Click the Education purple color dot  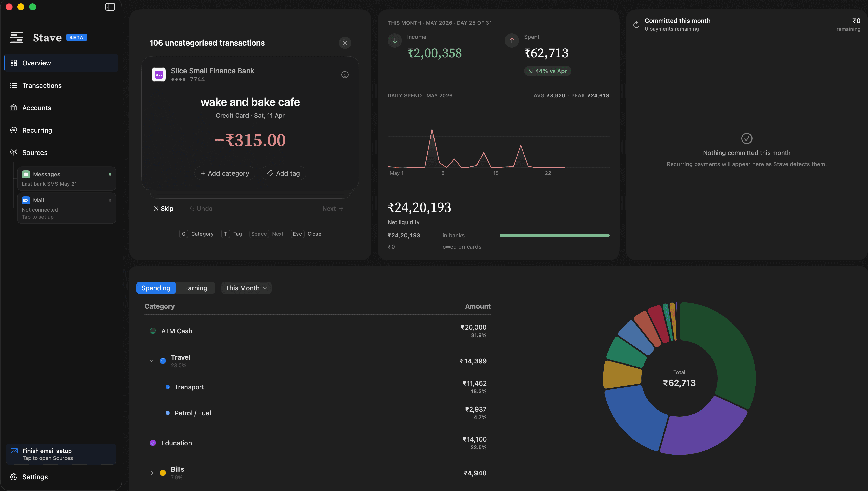click(x=153, y=443)
